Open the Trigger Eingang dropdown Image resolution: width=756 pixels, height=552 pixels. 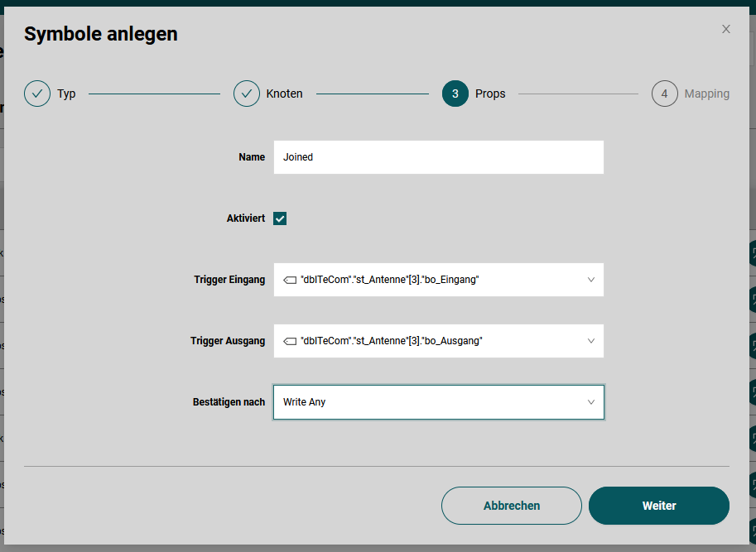tap(591, 279)
